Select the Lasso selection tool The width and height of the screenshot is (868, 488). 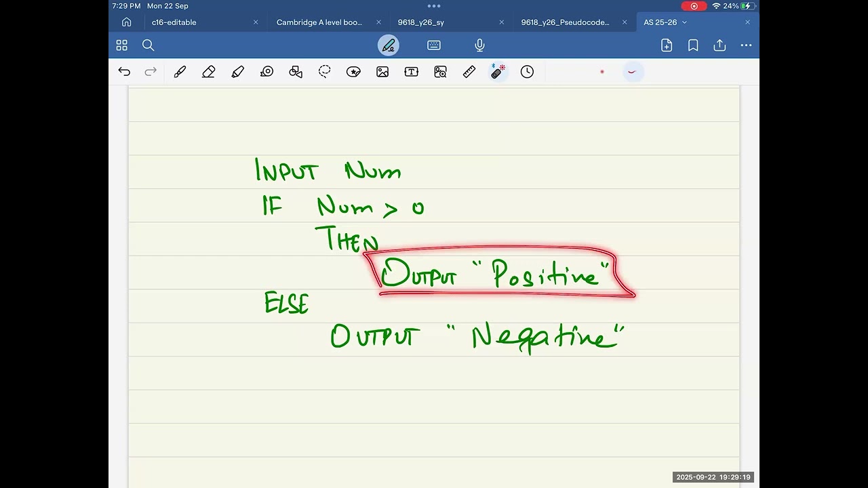[x=325, y=72]
